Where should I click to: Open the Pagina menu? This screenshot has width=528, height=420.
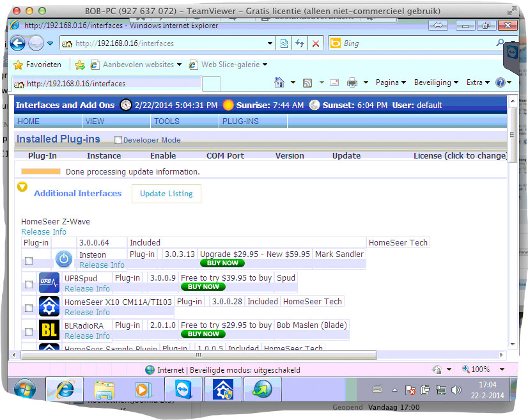pyautogui.click(x=391, y=82)
